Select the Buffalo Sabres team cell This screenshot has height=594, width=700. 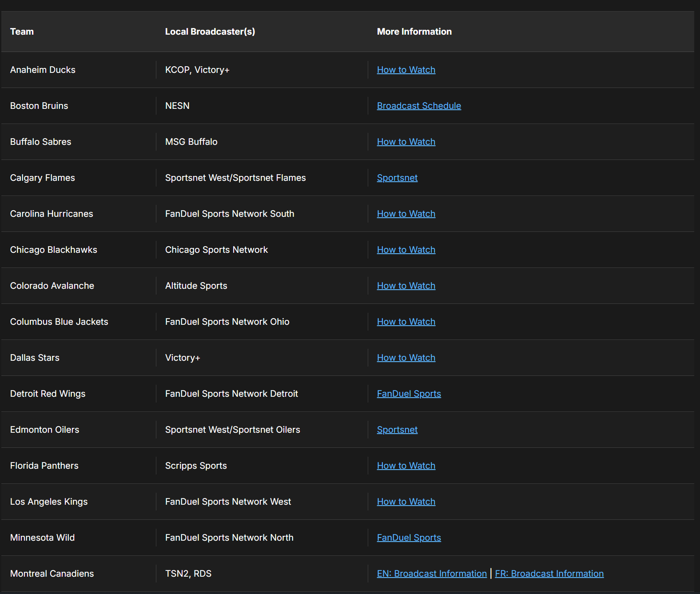79,142
